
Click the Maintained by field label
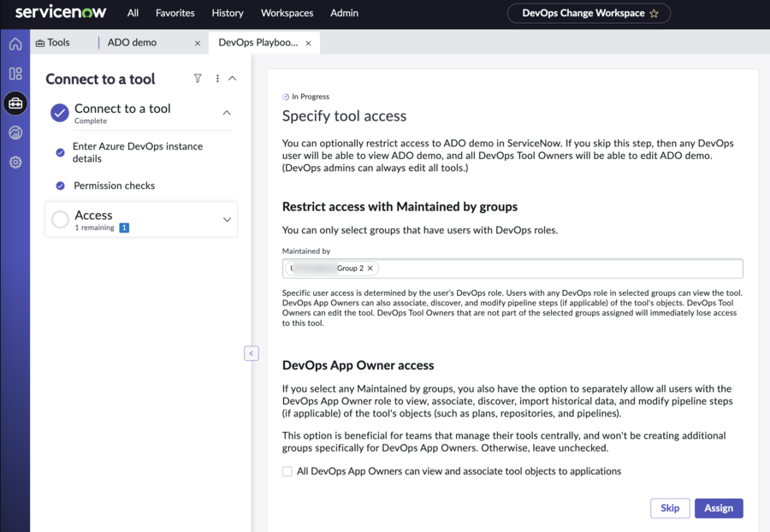(306, 251)
